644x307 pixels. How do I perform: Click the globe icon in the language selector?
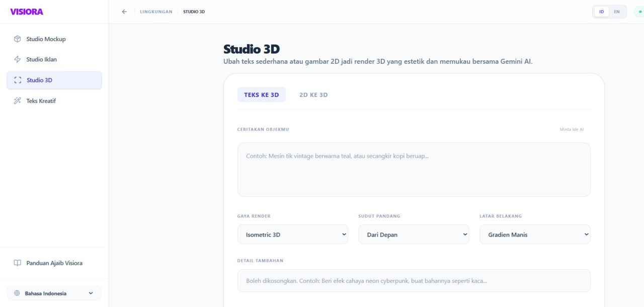[17, 293]
